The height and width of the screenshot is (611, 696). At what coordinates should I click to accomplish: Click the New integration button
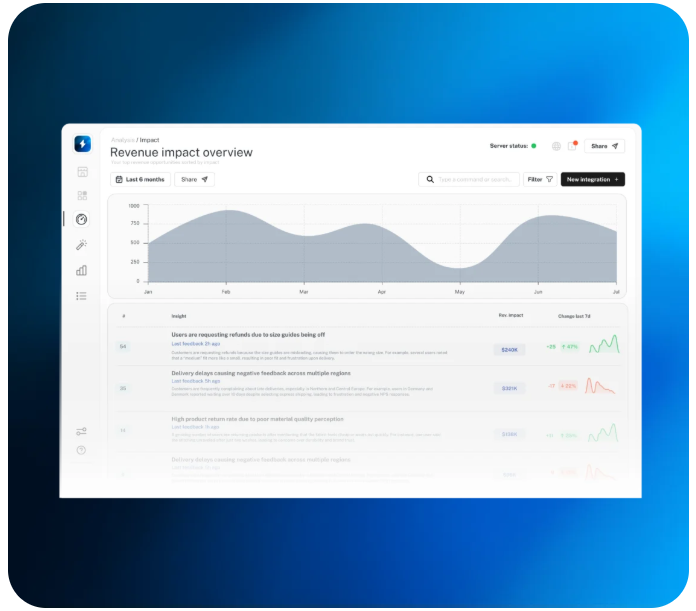click(592, 180)
